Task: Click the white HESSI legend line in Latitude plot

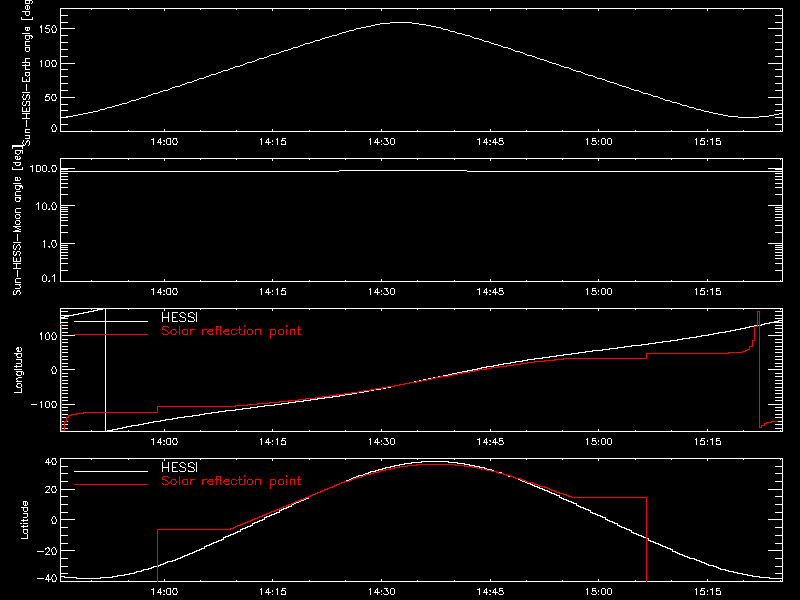Action: point(111,471)
